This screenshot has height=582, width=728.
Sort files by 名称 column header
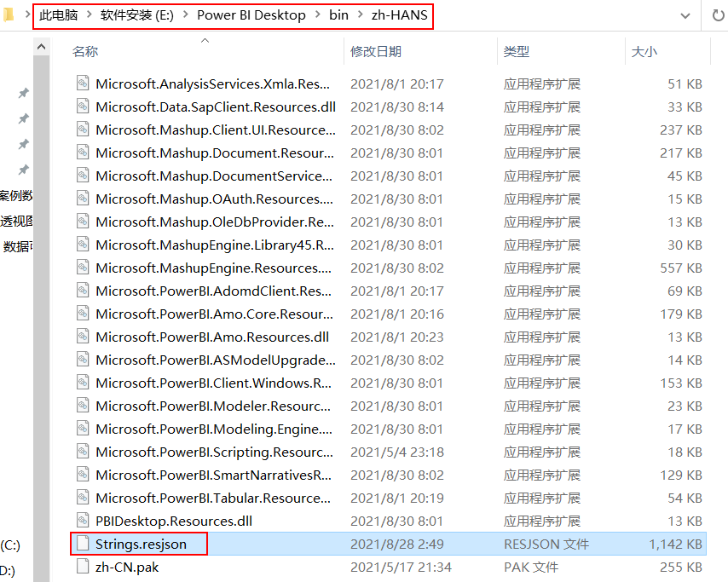(x=85, y=51)
